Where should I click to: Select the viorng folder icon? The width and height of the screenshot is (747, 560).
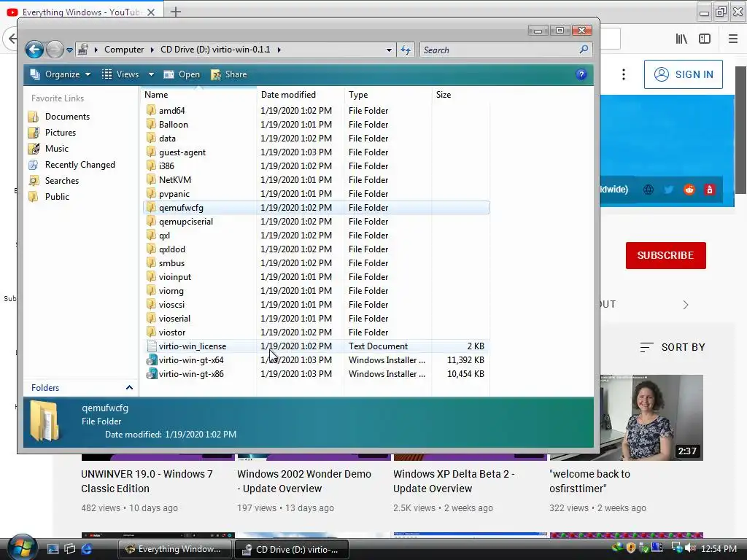coord(151,290)
